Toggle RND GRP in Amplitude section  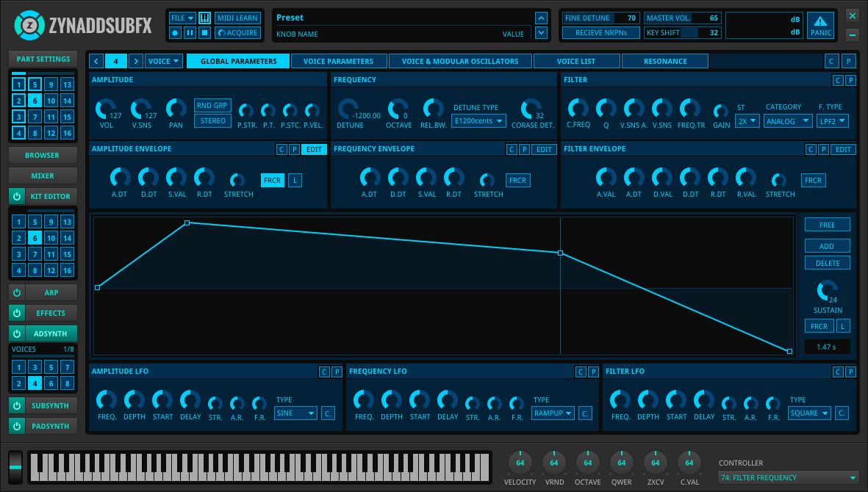click(212, 105)
